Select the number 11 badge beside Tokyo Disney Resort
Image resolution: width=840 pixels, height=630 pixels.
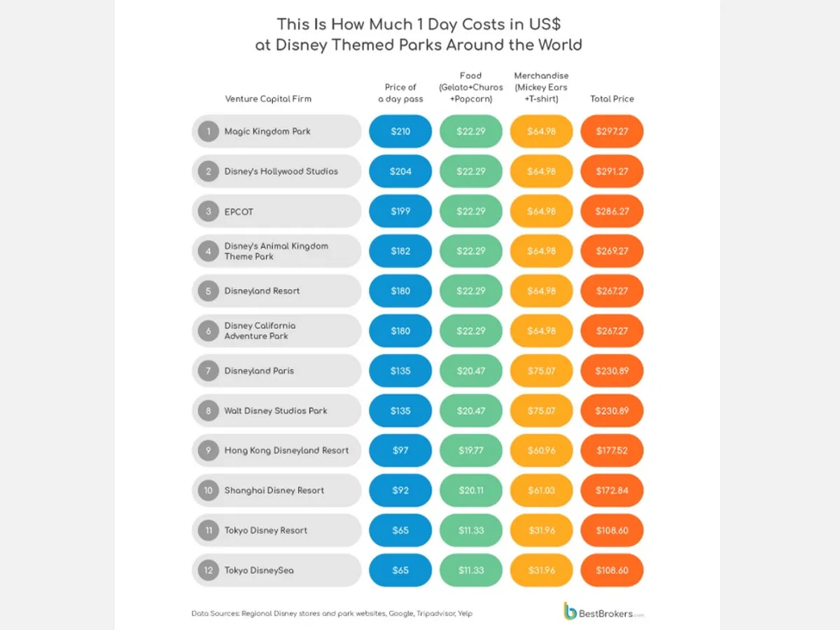[208, 530]
